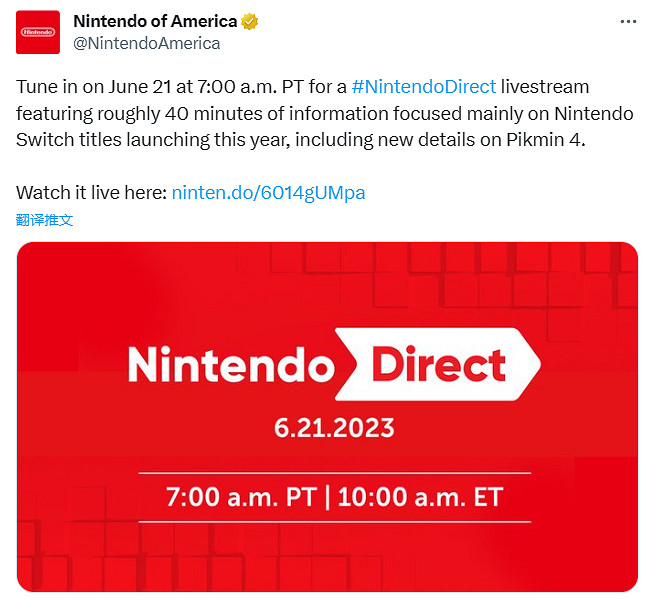Click the Nintendo profile avatar
This screenshot has height=607, width=655.
[x=37, y=33]
